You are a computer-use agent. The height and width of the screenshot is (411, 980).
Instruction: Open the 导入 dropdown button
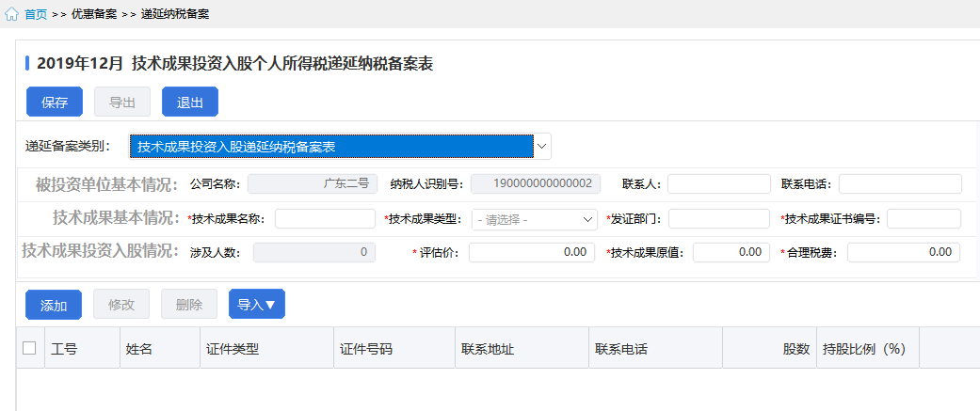(256, 305)
